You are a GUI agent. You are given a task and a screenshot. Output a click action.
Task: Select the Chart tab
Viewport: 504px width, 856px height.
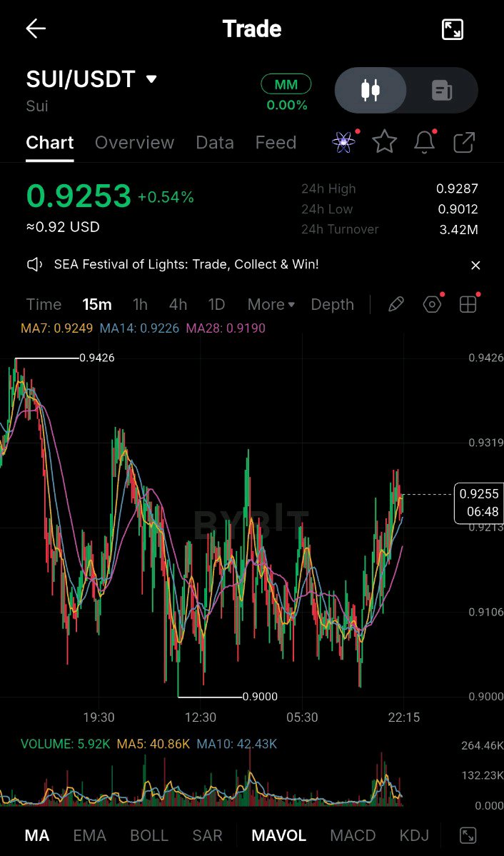pyautogui.click(x=50, y=143)
